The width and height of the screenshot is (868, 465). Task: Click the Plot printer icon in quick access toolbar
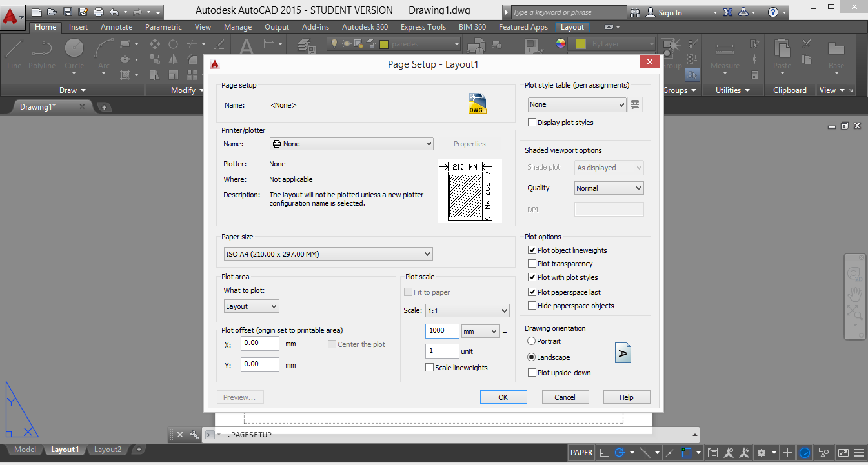click(98, 12)
